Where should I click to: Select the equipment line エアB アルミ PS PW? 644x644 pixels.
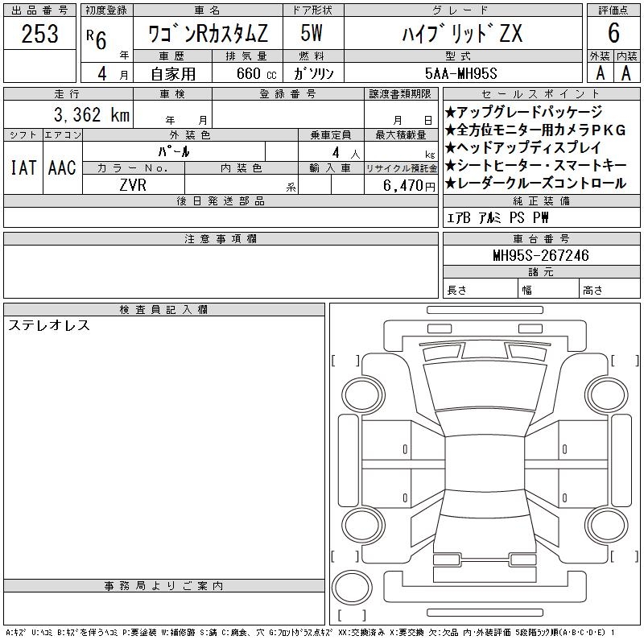(x=497, y=217)
